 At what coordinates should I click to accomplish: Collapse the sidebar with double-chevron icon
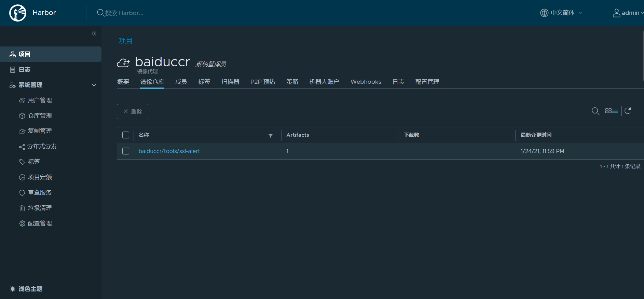pos(94,33)
